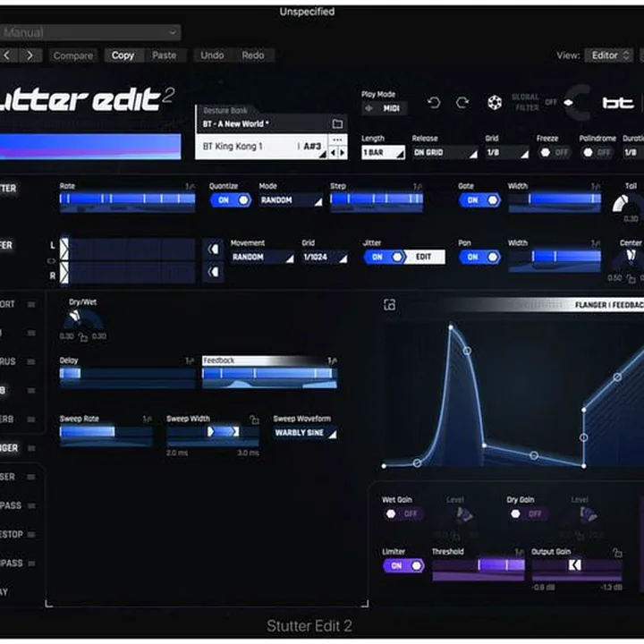Go to next gesture with right arrow

click(342, 152)
